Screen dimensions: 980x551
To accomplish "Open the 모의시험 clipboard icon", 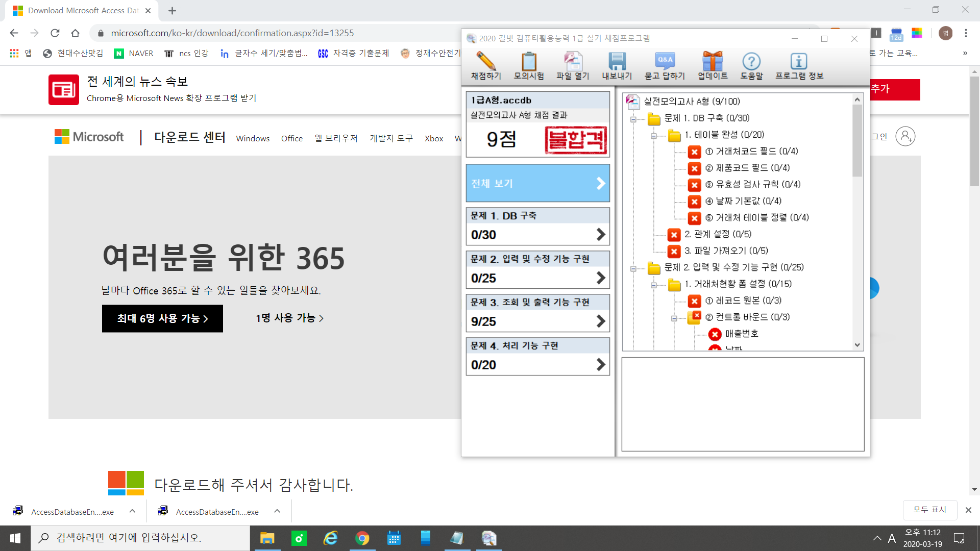I will pos(529,62).
